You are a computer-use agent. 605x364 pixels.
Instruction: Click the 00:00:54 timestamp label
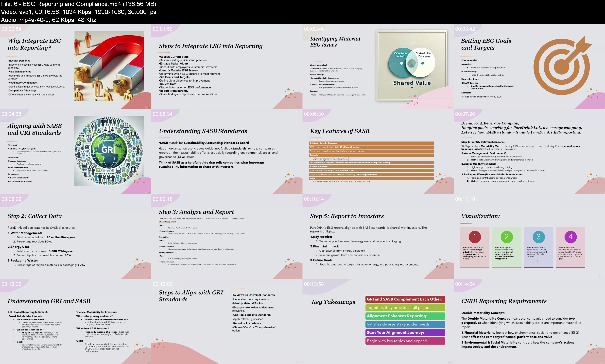[x=11, y=29]
